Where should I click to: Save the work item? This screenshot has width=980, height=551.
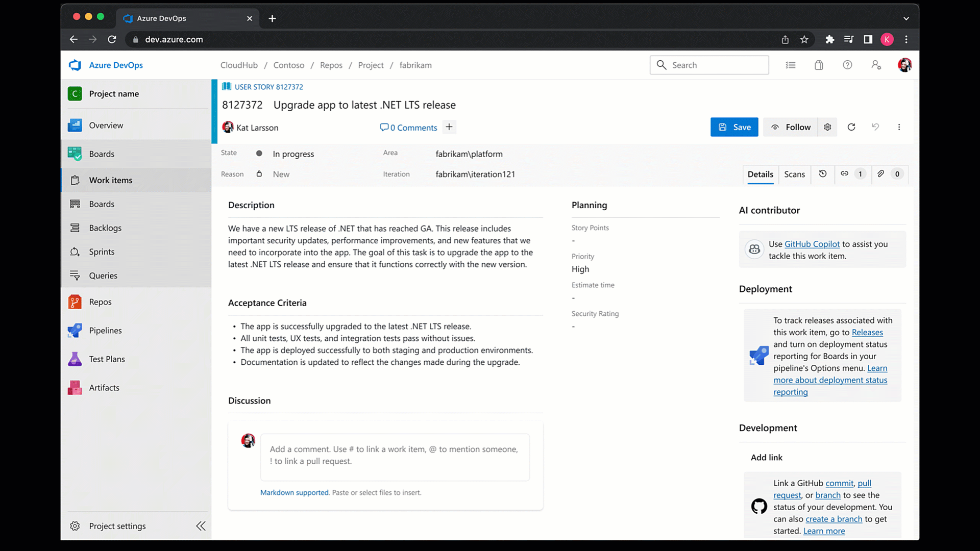coord(734,127)
